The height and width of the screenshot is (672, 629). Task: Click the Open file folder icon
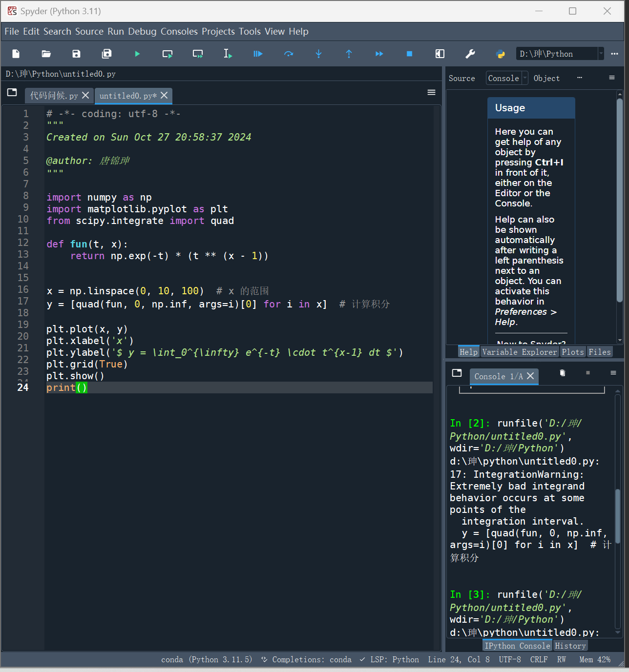pyautogui.click(x=46, y=54)
